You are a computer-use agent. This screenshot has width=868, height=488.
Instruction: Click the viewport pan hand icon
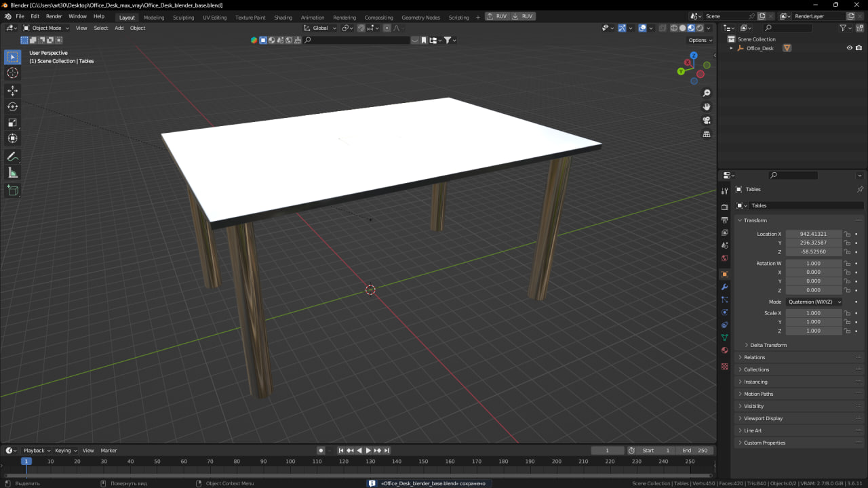point(707,106)
